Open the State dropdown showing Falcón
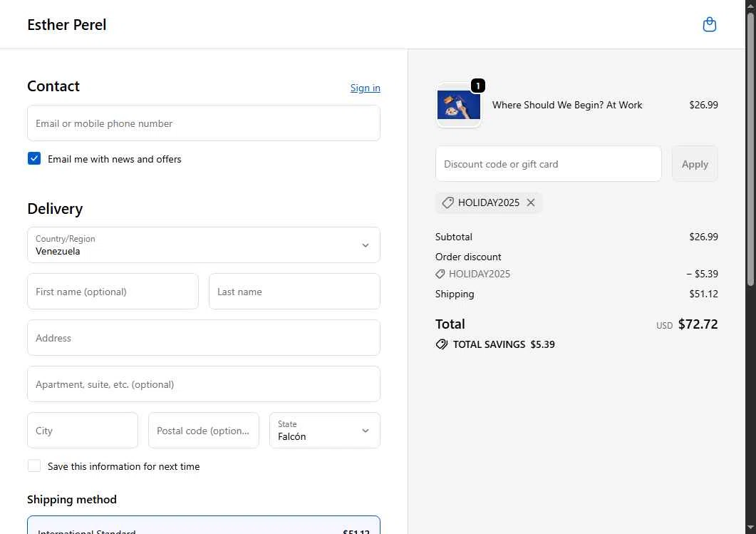The width and height of the screenshot is (756, 534). [x=324, y=431]
